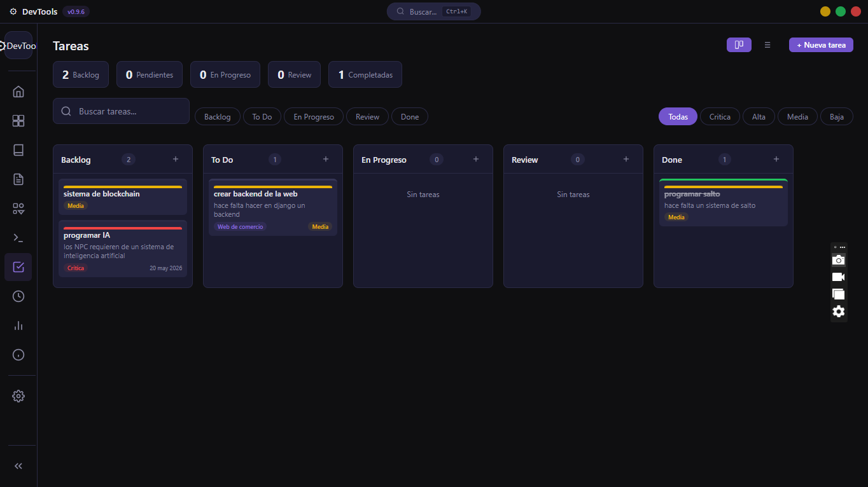Click the v0.9.6 version badge

pyautogui.click(x=76, y=11)
